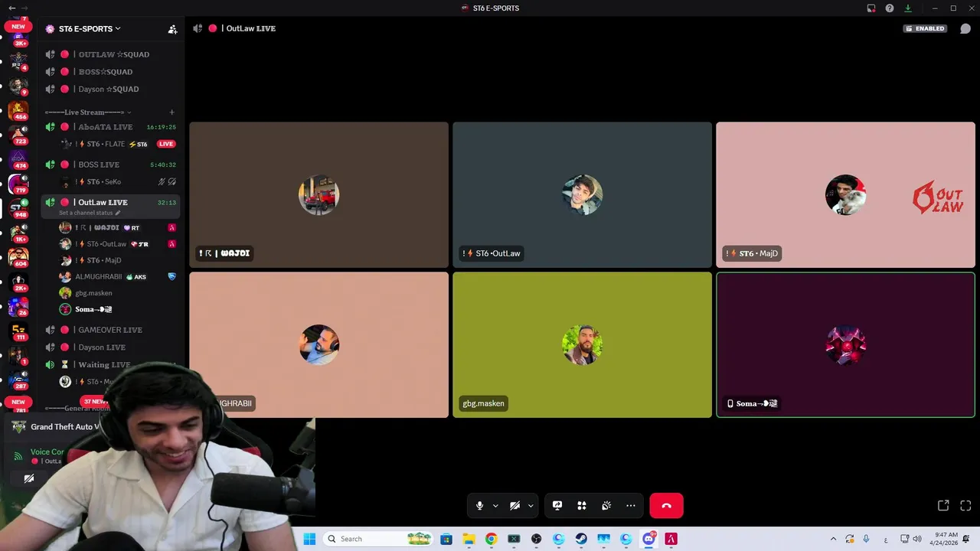980x551 pixels.
Task: Add channel with plus next to Live Stream
Action: point(172,112)
